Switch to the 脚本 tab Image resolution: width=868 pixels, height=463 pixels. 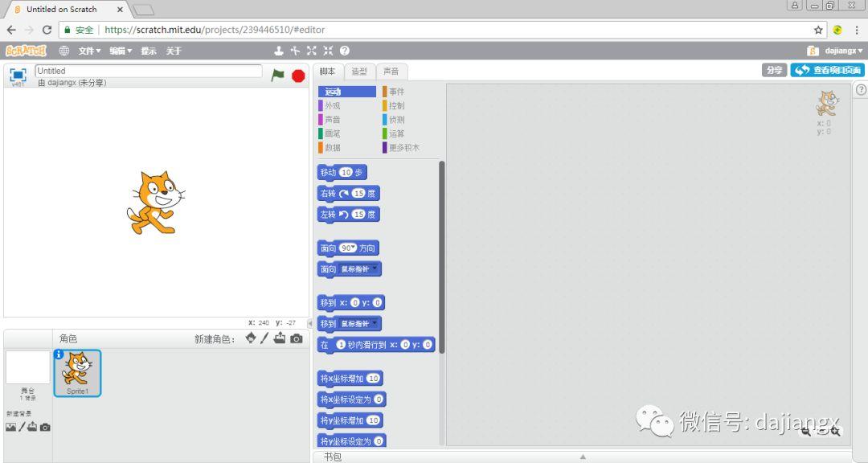tap(328, 72)
